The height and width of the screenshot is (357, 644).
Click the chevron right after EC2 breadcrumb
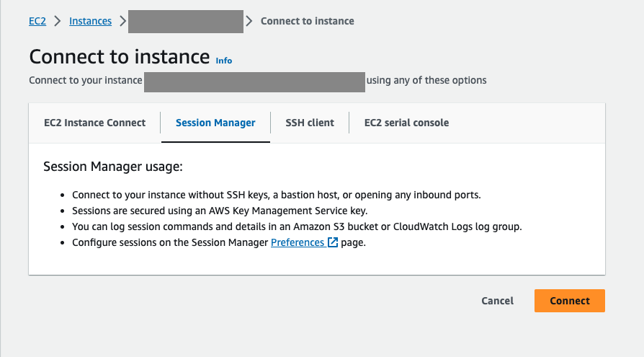click(58, 21)
